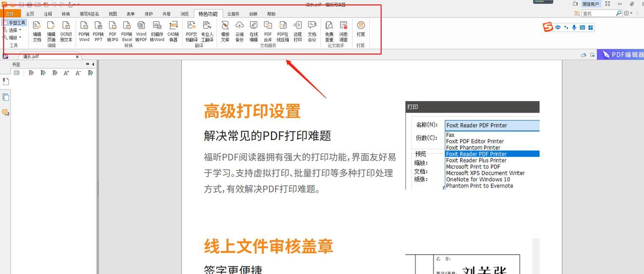Start PDF文档翻译 document translation

click(192, 32)
